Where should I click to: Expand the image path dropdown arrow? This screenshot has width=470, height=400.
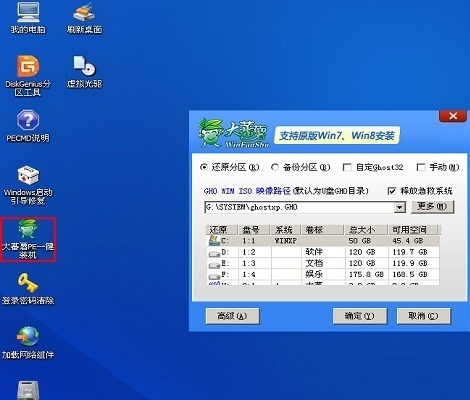click(399, 207)
